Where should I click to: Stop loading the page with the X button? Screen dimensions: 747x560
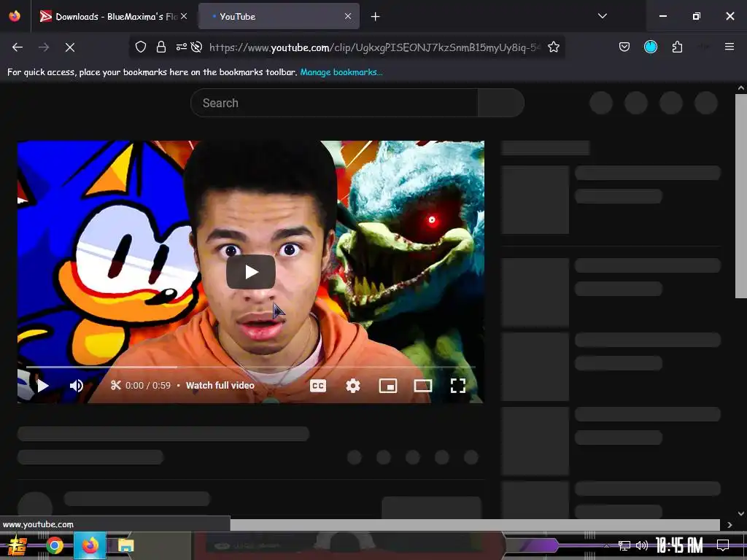tap(70, 47)
